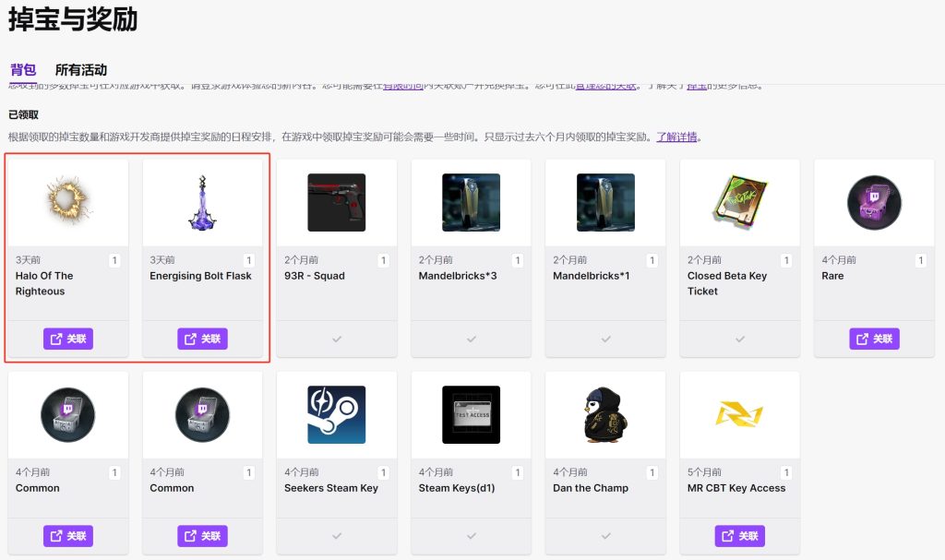Open the 所有活动 tab
945x560 pixels.
coord(81,70)
